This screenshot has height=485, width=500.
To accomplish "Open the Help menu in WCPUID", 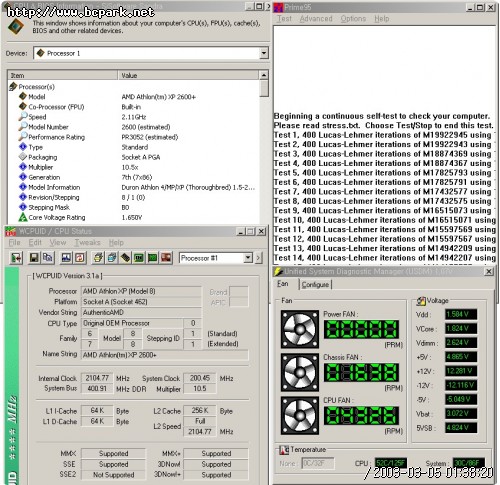I will (116, 242).
